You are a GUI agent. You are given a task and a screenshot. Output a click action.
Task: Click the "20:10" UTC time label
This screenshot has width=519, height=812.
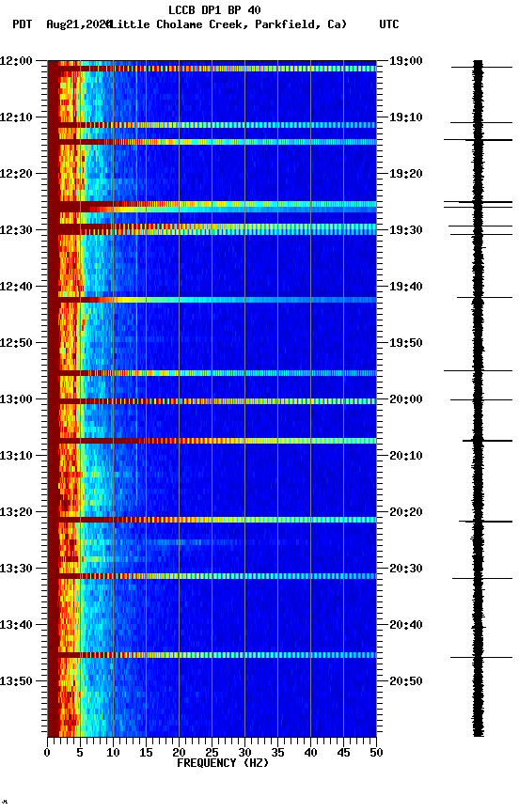(406, 456)
